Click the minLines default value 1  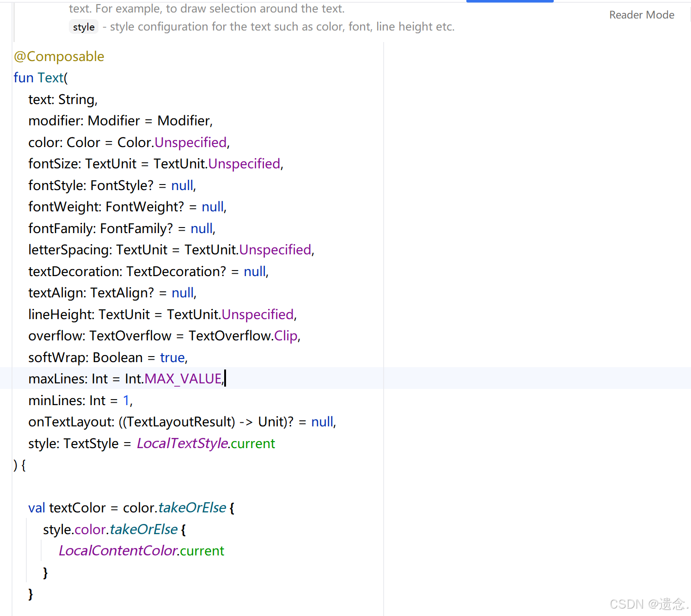click(126, 400)
